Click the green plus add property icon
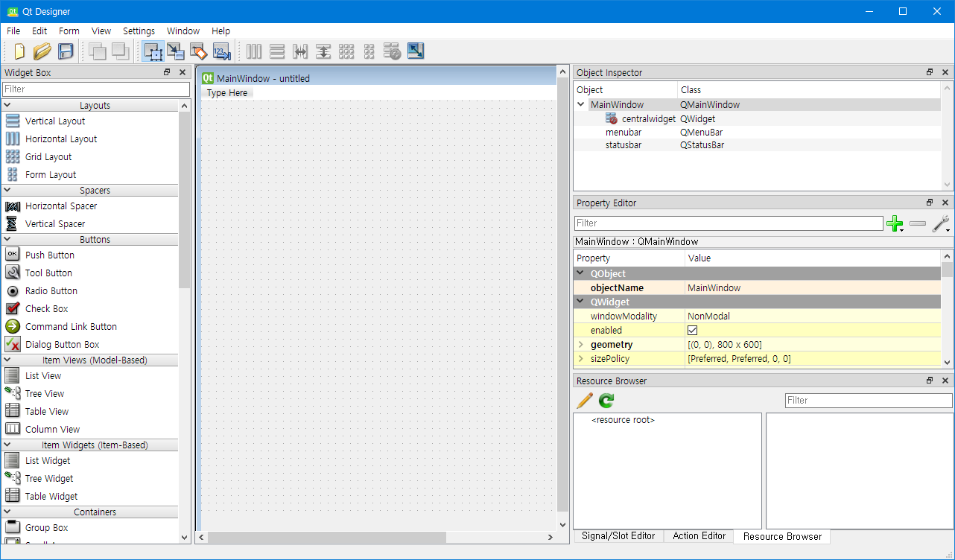 (x=895, y=223)
